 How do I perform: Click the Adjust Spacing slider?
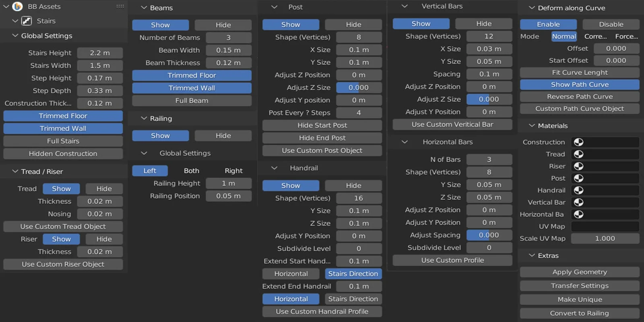[x=489, y=235]
